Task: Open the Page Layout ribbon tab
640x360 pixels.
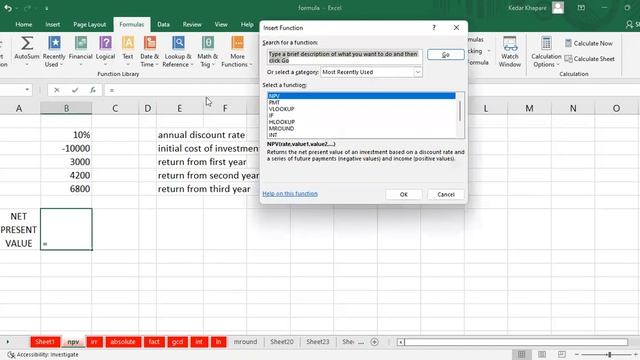Action: coord(89,24)
